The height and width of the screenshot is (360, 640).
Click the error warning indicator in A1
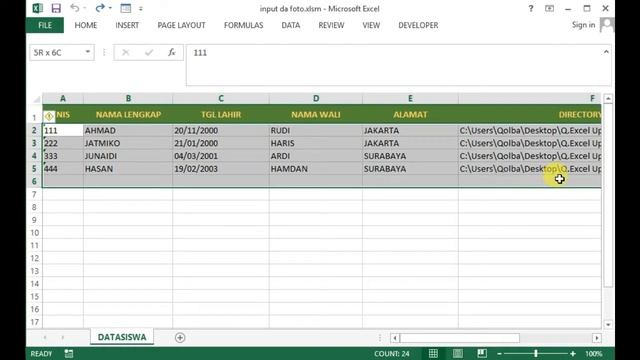click(49, 116)
